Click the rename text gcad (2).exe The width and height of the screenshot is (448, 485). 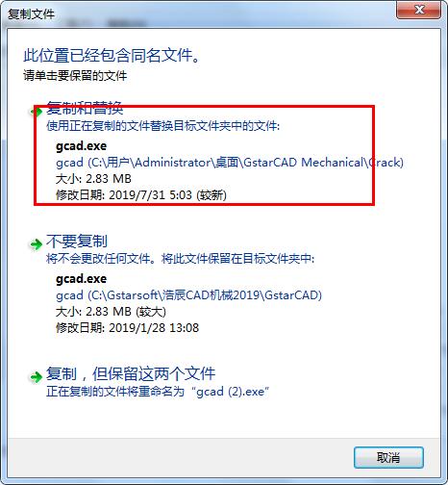pos(231,392)
